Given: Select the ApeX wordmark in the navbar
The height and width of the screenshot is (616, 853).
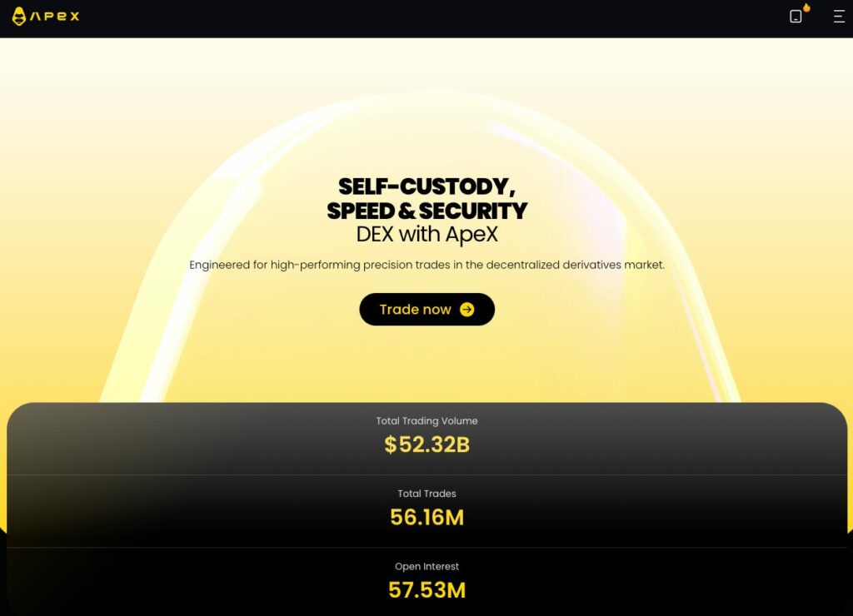Looking at the screenshot, I should tap(53, 16).
